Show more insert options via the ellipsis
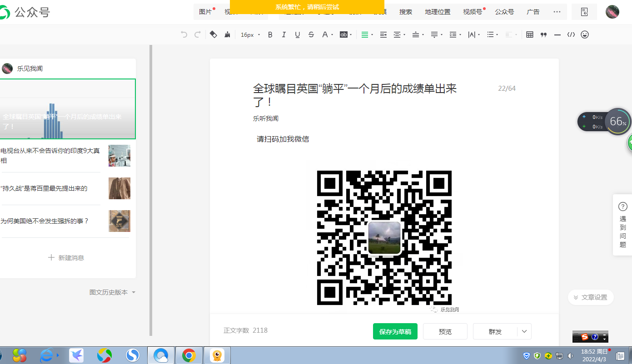Screen dimensions: 632x364 pyautogui.click(x=557, y=12)
